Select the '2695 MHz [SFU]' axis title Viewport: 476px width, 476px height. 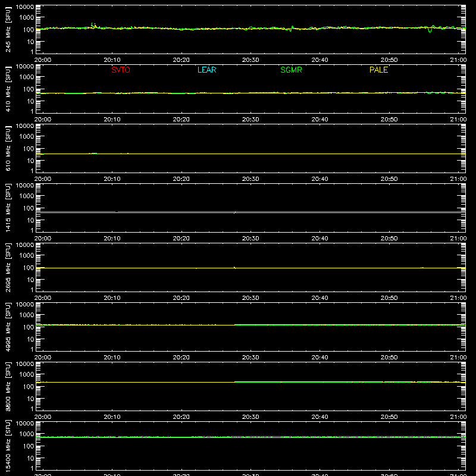click(8, 267)
